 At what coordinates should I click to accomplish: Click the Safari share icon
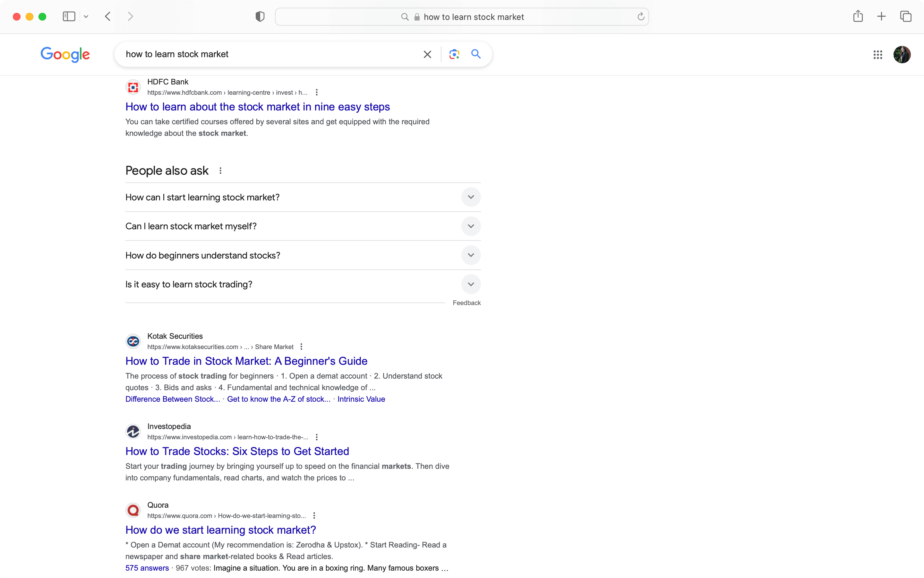tap(858, 16)
